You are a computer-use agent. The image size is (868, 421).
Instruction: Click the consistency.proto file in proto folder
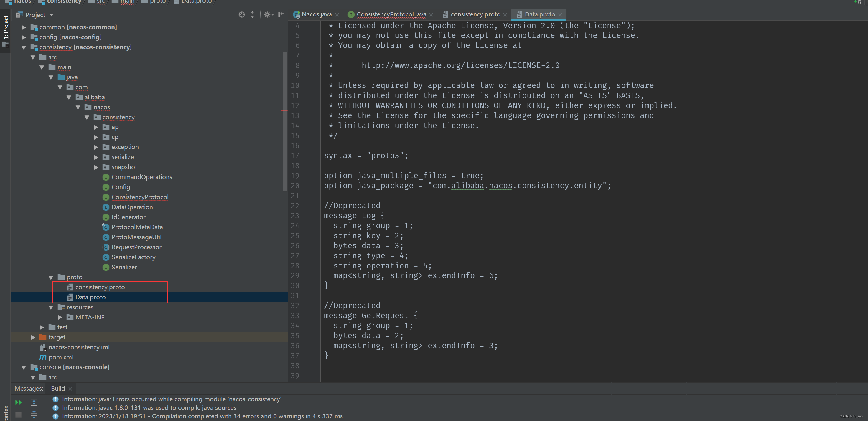[100, 287]
